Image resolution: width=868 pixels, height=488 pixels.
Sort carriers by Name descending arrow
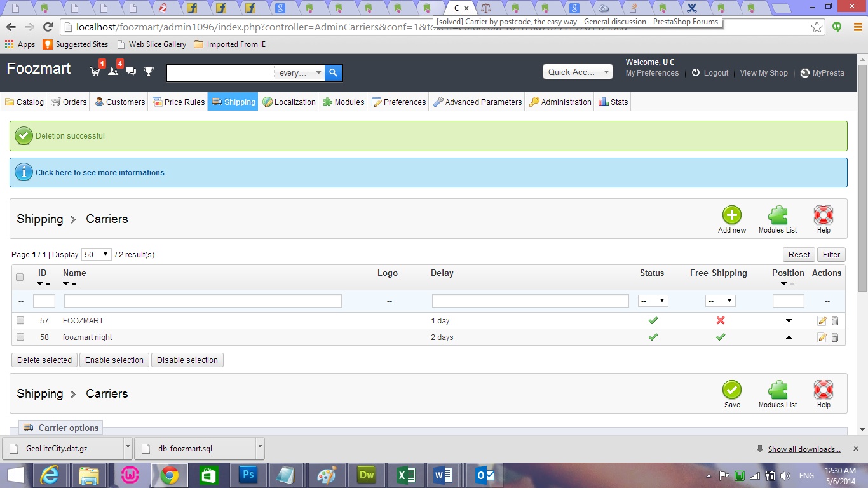tap(66, 283)
